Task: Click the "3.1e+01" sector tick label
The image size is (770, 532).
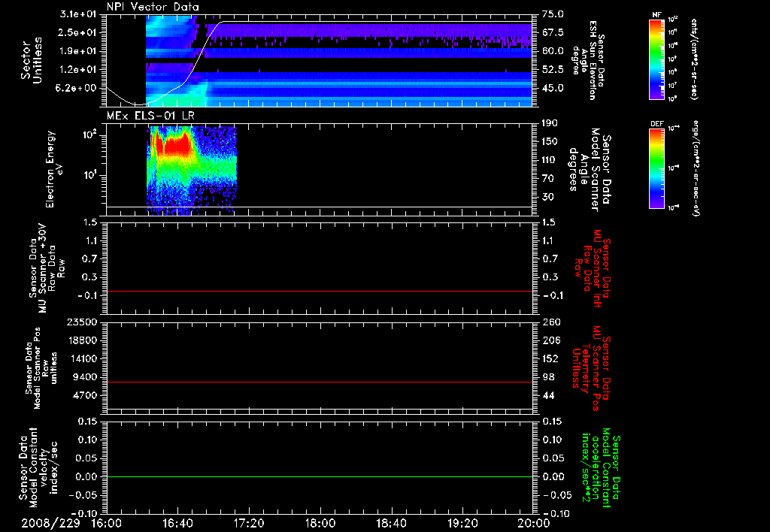Action: tap(79, 14)
